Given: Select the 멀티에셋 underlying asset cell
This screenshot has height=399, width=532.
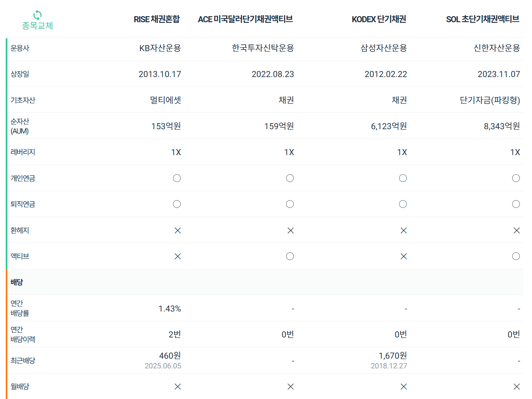Looking at the screenshot, I should (x=166, y=100).
